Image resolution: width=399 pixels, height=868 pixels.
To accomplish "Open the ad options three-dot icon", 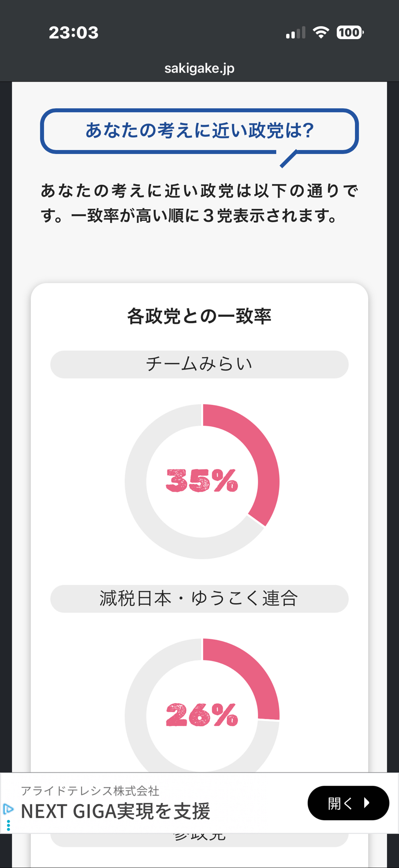I will tap(8, 825).
